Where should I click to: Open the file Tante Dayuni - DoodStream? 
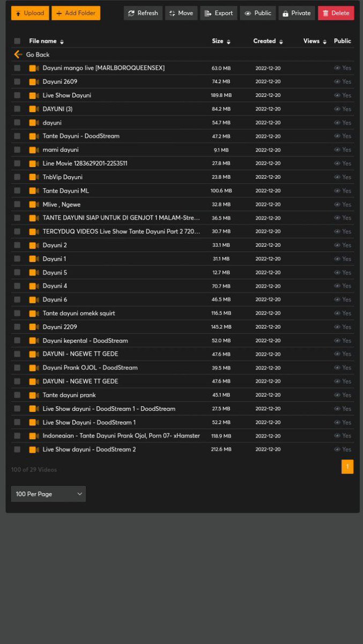[81, 136]
